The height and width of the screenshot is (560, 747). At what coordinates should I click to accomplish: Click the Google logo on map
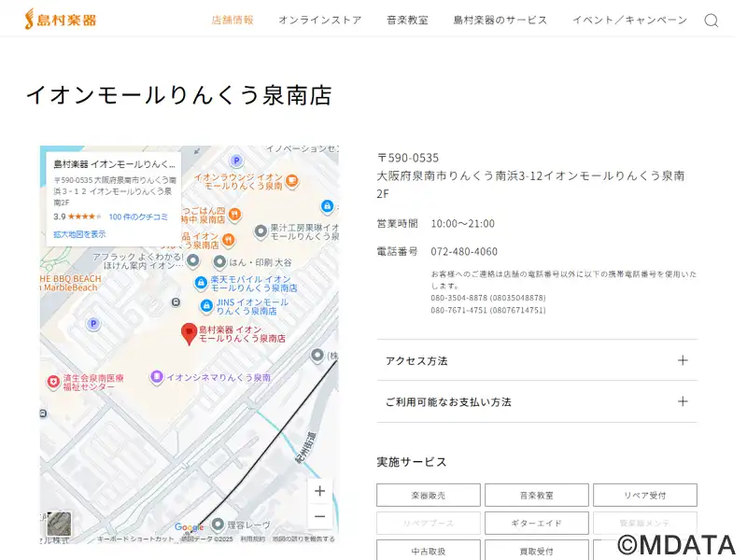189,527
